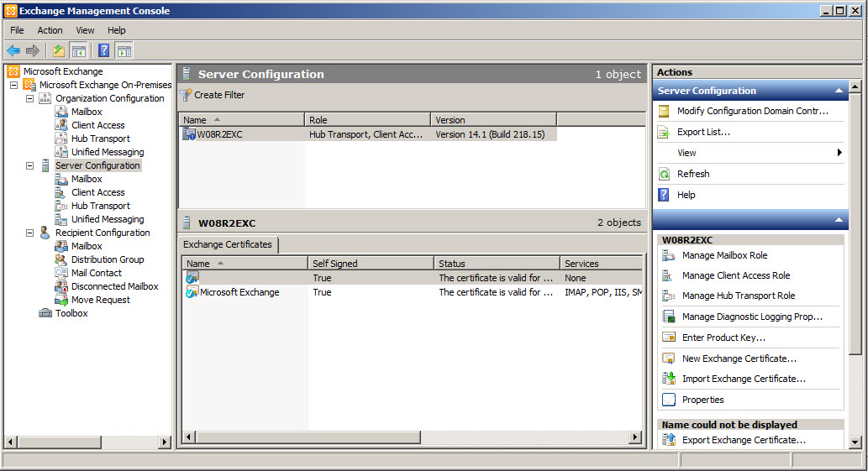868x471 pixels.
Task: Click Actions pane scroll down arrow
Action: point(855,442)
